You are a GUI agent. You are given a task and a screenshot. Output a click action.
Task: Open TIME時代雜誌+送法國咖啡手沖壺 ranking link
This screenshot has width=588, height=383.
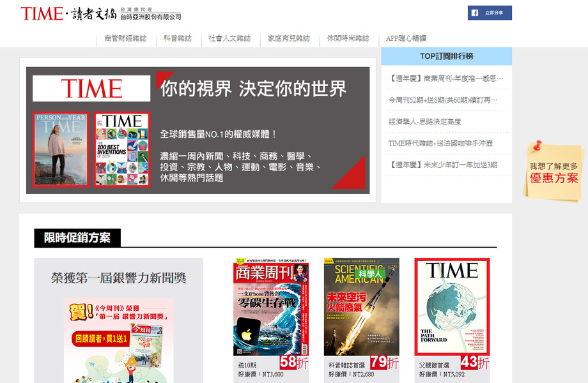point(440,144)
